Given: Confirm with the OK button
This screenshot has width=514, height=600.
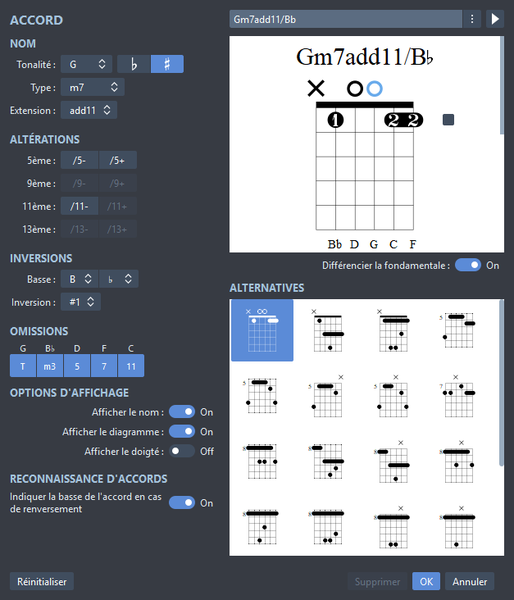Looking at the screenshot, I should point(426,582).
